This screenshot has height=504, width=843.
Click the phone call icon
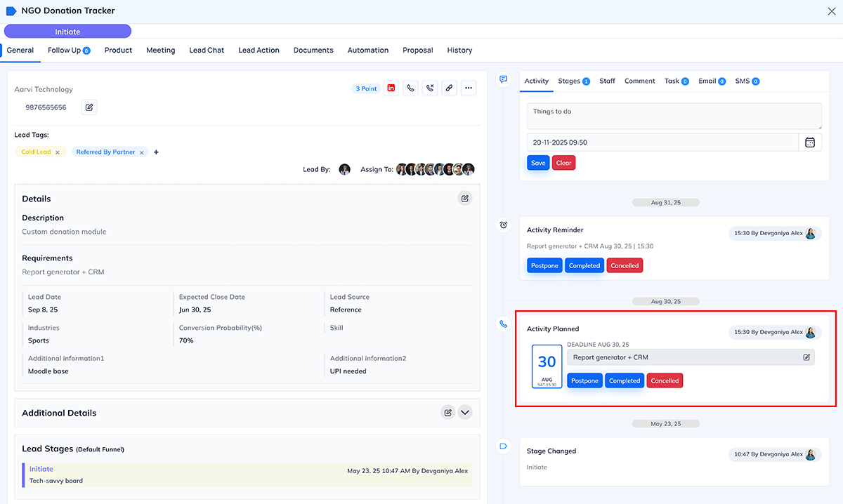coord(411,88)
